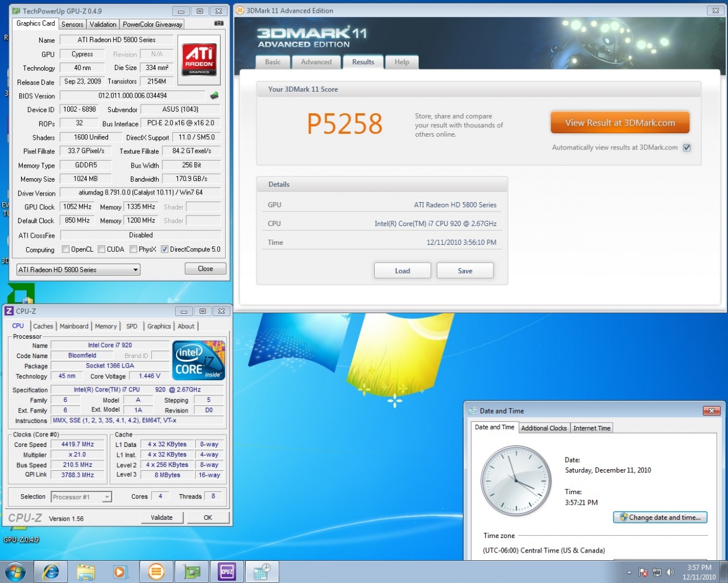
Task: Open the ATI Radeon HD 5800 dropdown
Action: [135, 270]
